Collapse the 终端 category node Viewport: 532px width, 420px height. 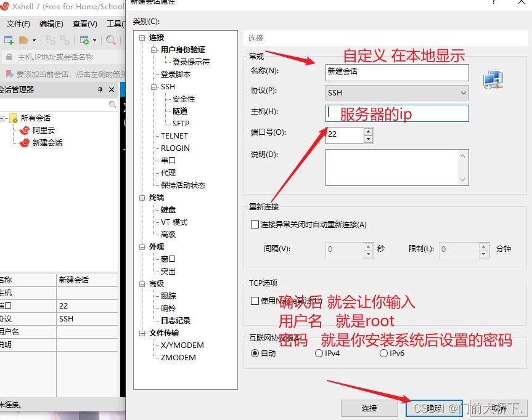pos(142,198)
